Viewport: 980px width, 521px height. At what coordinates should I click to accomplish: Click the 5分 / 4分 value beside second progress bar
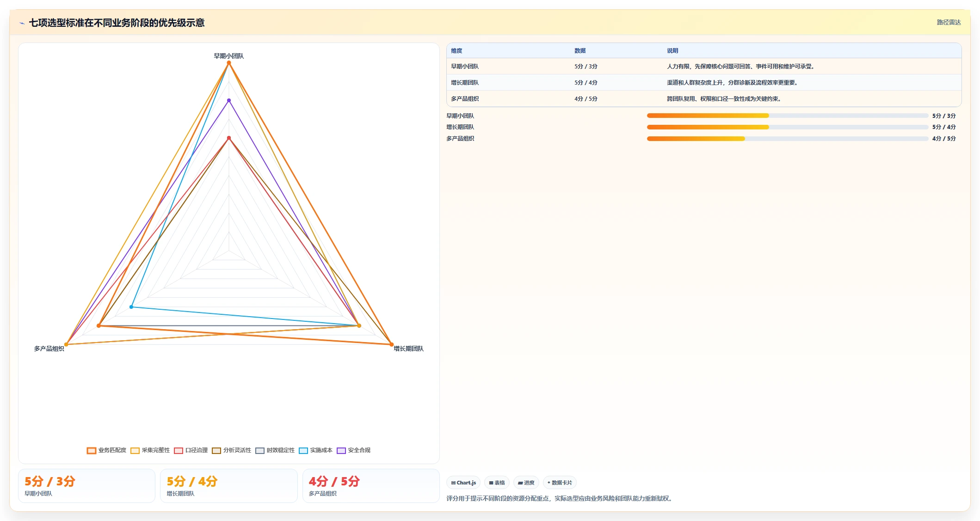(944, 127)
